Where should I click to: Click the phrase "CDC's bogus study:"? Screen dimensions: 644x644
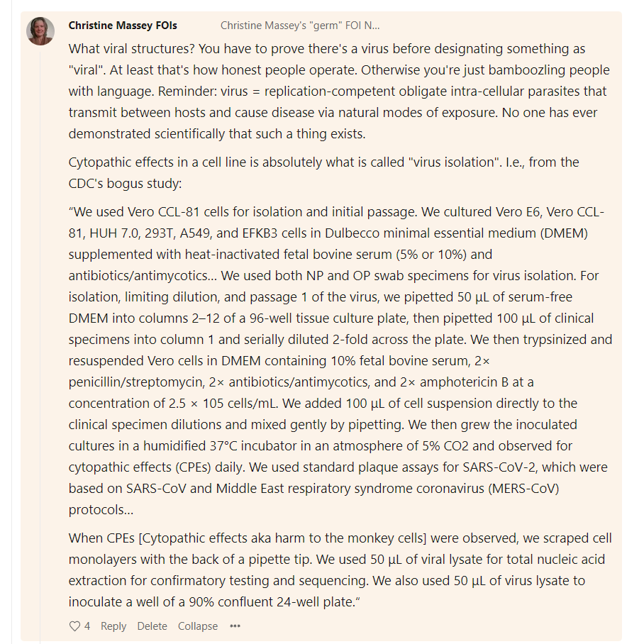click(125, 183)
